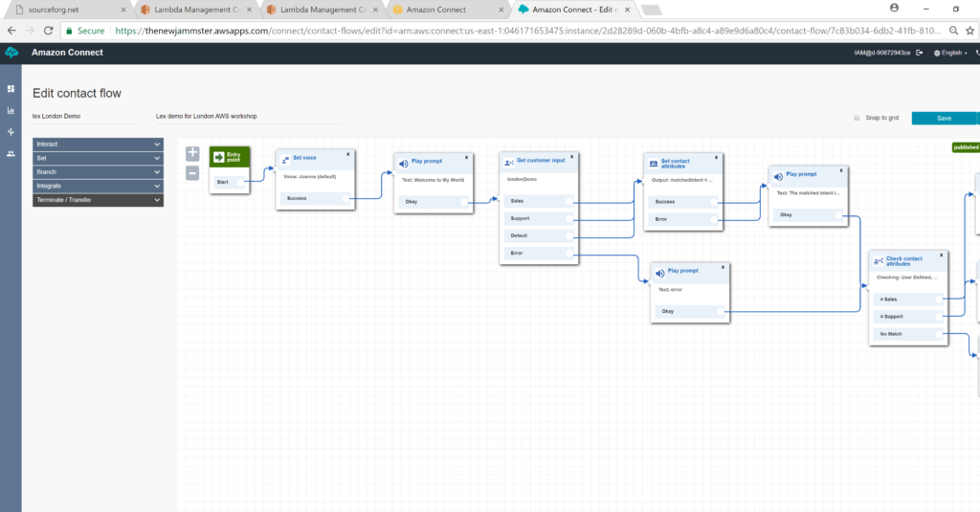980x512 pixels.
Task: Open the English language dropdown
Action: pyautogui.click(x=950, y=54)
